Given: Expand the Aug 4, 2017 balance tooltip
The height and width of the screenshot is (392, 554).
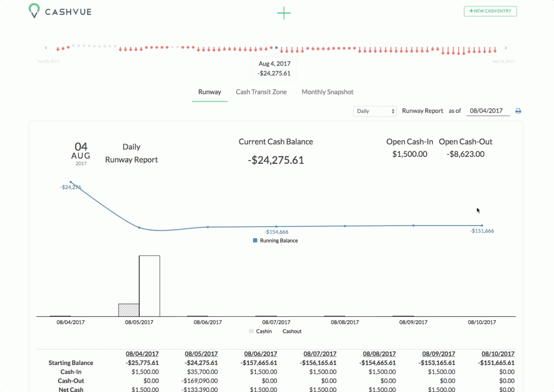Looking at the screenshot, I should 274,68.
